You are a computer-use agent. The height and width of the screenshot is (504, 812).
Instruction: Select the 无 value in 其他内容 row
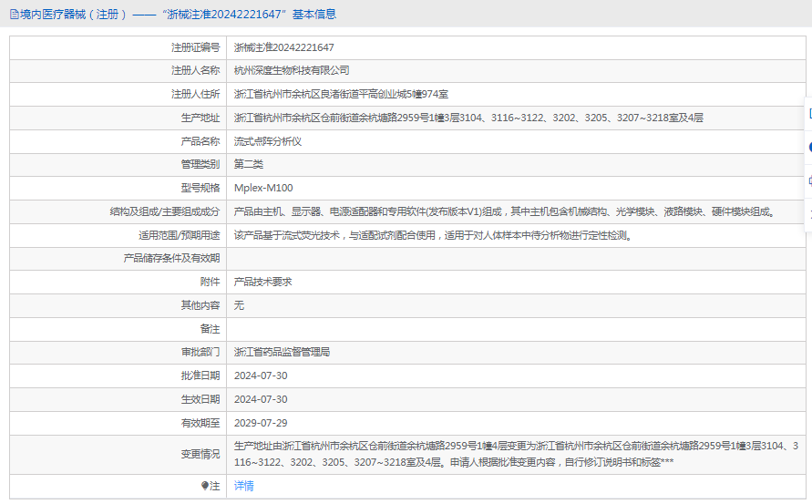[239, 305]
